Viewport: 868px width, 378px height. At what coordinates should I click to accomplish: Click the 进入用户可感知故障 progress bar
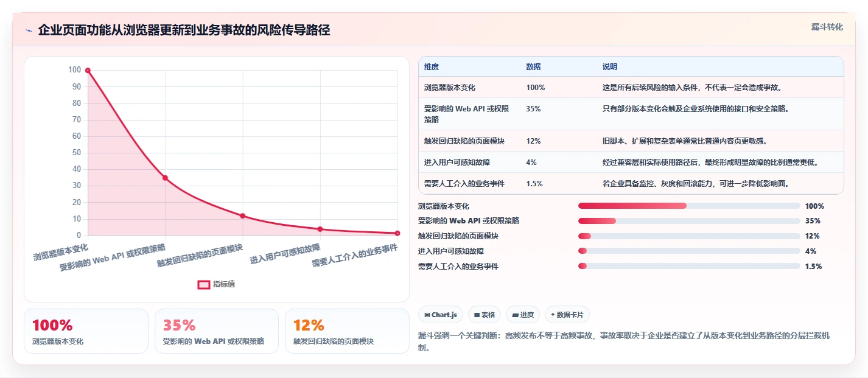point(689,251)
